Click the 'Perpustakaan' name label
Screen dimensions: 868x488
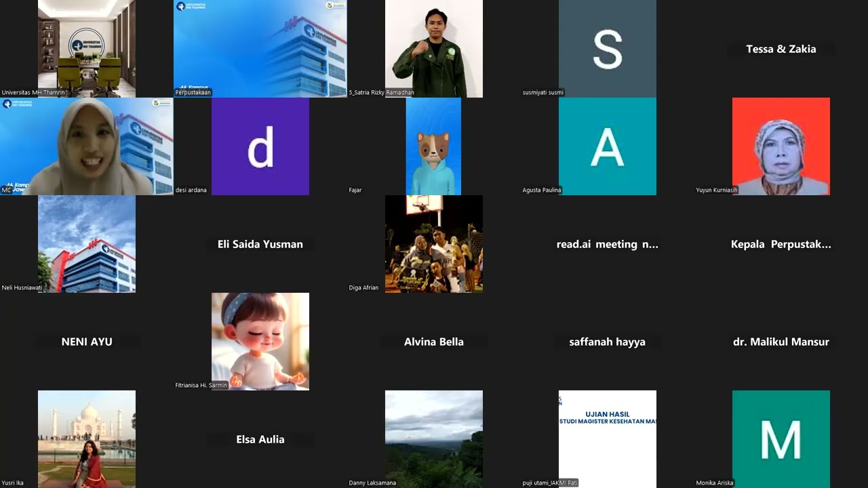point(193,92)
